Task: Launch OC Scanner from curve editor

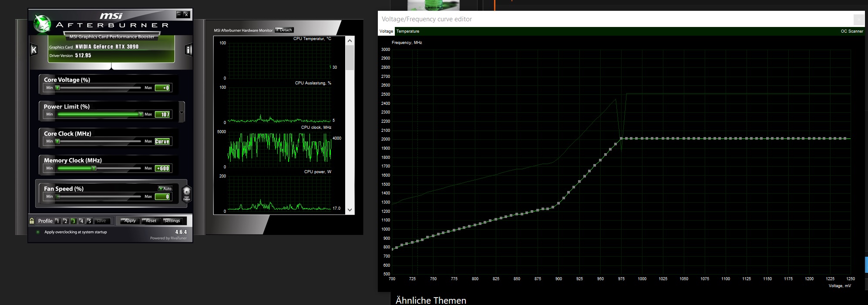Action: [852, 31]
